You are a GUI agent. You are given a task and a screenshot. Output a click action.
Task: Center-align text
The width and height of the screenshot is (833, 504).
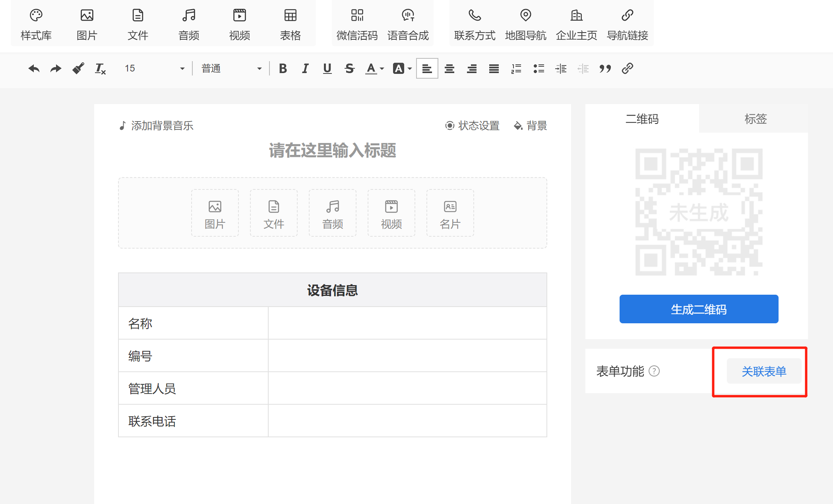point(449,69)
